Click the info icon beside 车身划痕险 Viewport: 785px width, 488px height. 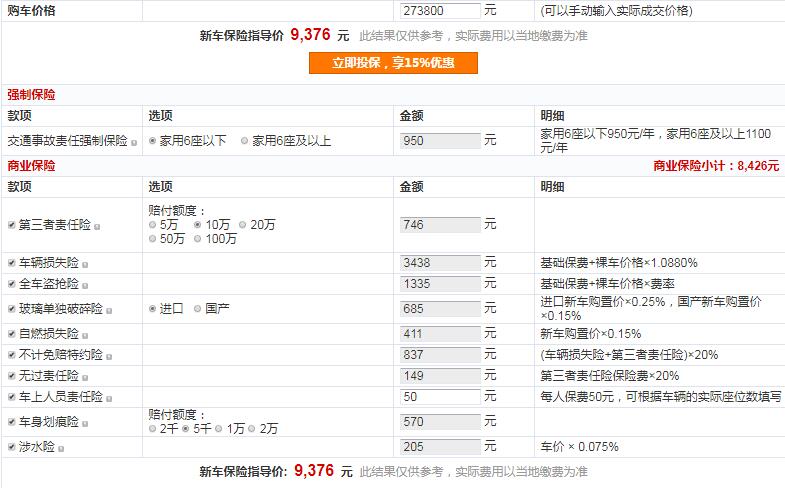[85, 424]
